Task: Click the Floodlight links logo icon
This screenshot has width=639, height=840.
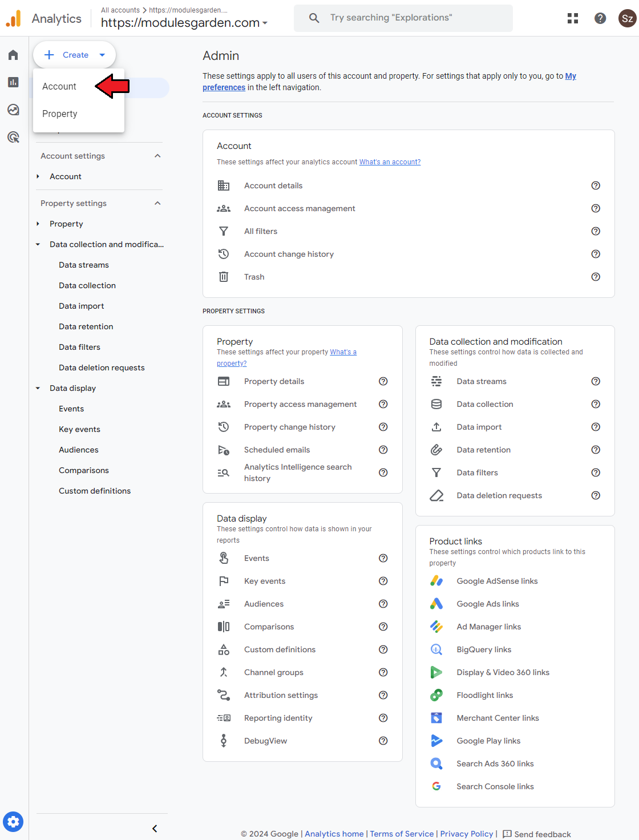Action: pyautogui.click(x=436, y=695)
